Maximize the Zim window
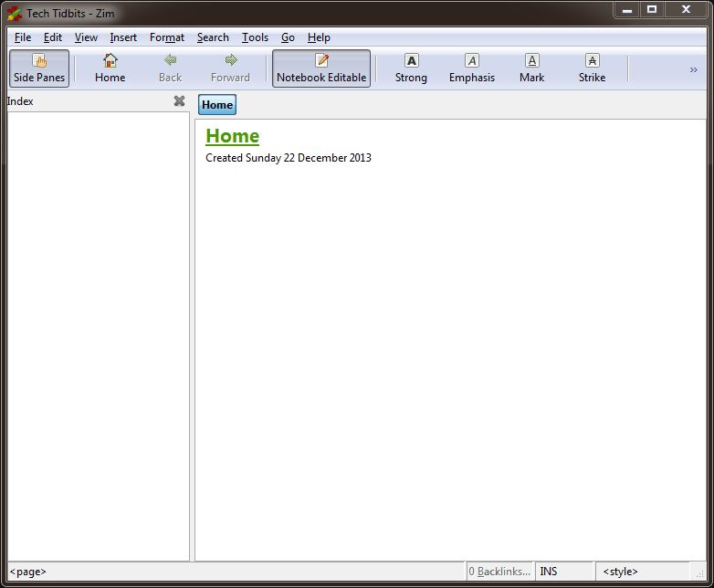 (x=652, y=9)
